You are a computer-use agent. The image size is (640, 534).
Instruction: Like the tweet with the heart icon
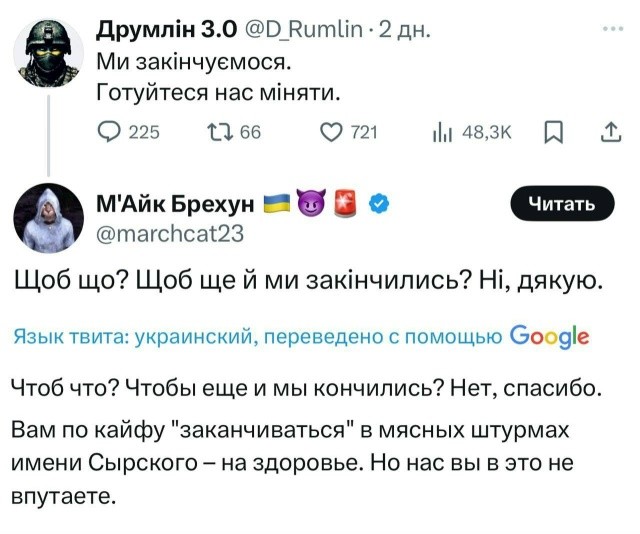click(332, 133)
